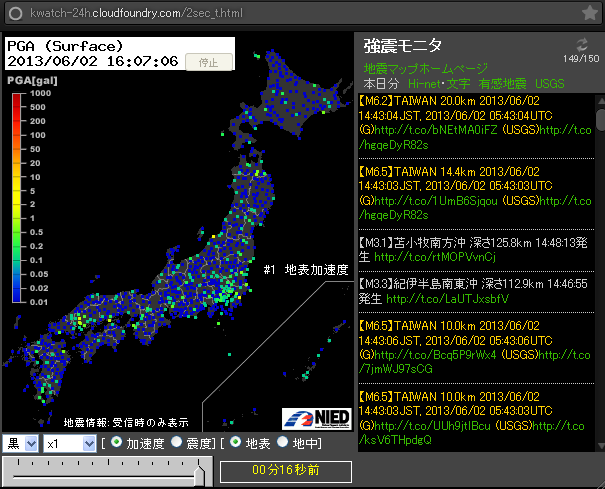Click the 149/150 counter

pos(581,59)
